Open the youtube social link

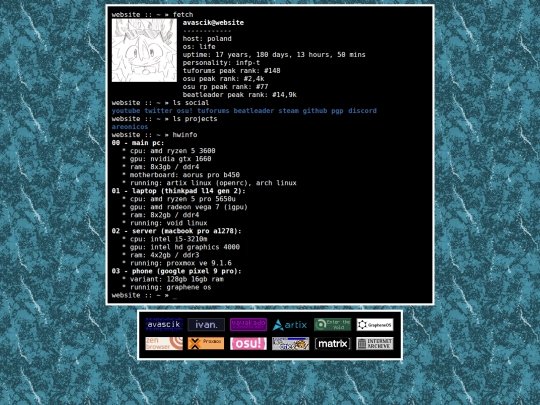click(126, 111)
